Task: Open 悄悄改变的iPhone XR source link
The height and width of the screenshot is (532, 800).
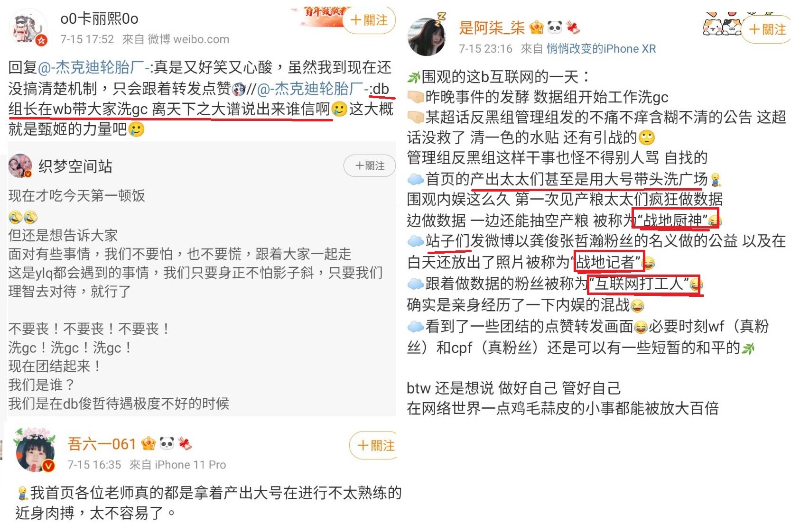Action: [x=601, y=49]
